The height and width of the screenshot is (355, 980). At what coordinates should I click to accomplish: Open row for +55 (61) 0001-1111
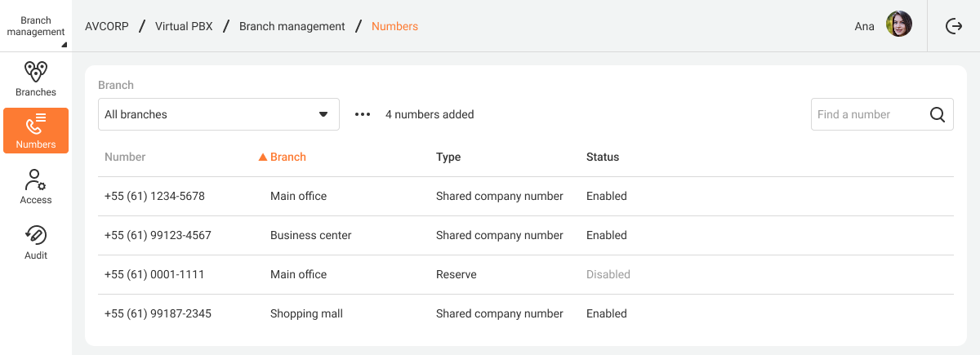point(526,274)
